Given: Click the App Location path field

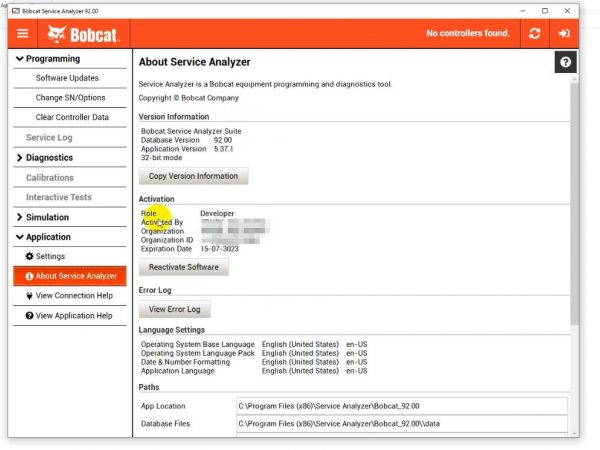Looking at the screenshot, I should click(402, 406).
